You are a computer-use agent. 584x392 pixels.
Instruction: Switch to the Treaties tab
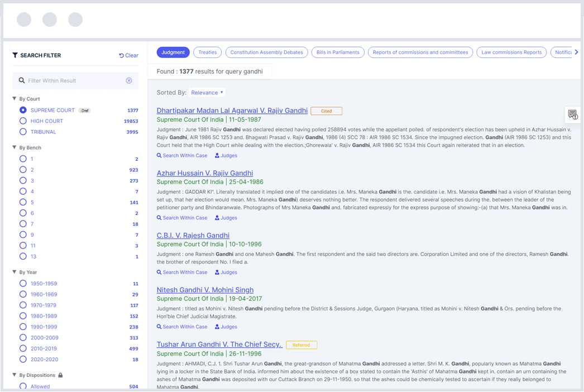click(x=207, y=52)
